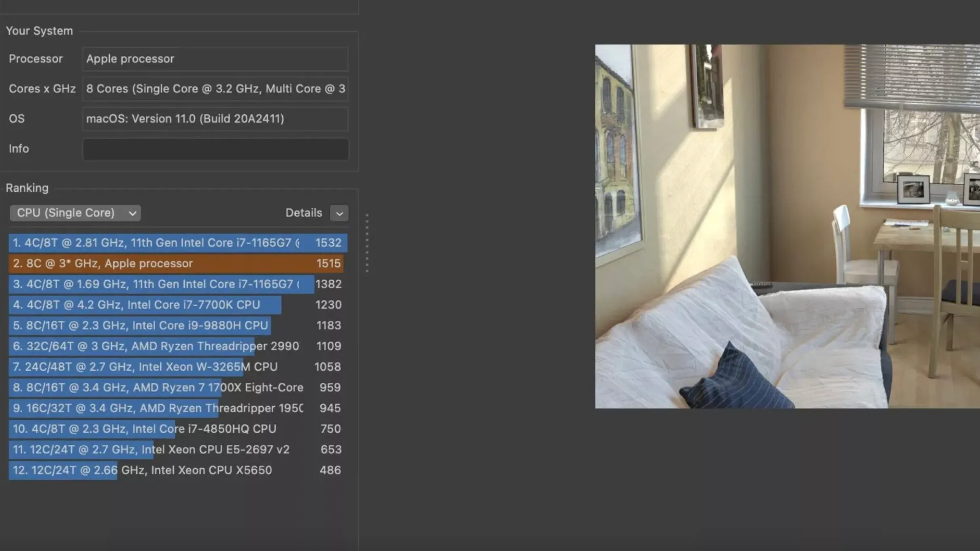Screen dimensions: 980x551
Task: Open the CPU (Single Core) ranking dropdown
Action: pyautogui.click(x=75, y=213)
